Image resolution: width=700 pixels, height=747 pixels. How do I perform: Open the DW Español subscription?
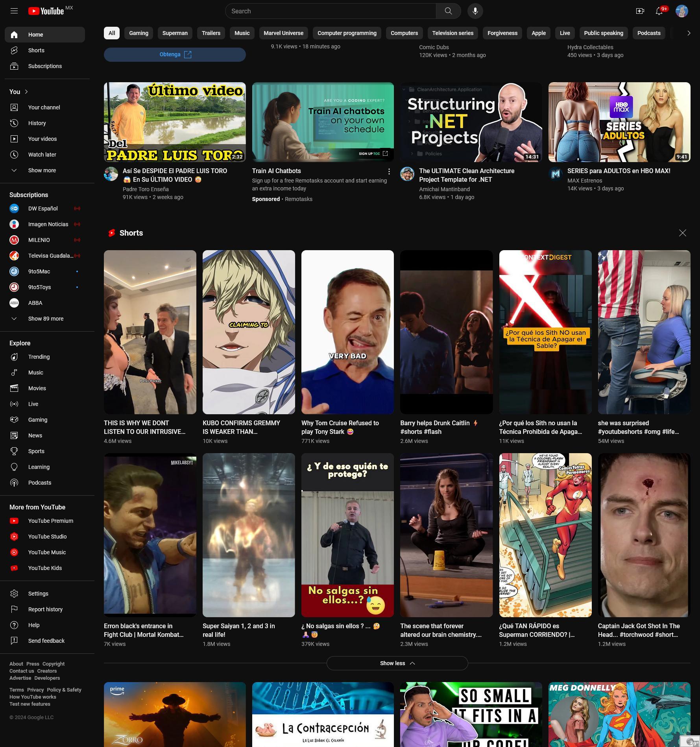pyautogui.click(x=45, y=208)
